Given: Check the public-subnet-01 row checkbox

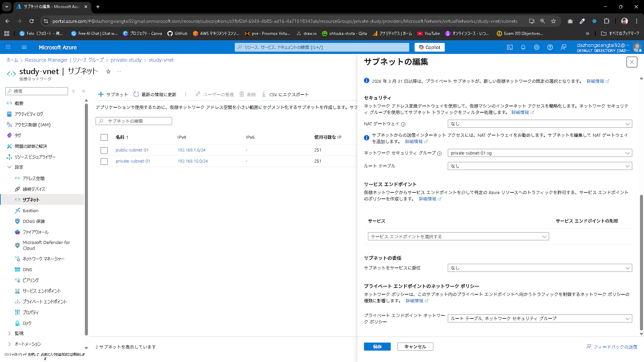Looking at the screenshot, I should coord(104,150).
